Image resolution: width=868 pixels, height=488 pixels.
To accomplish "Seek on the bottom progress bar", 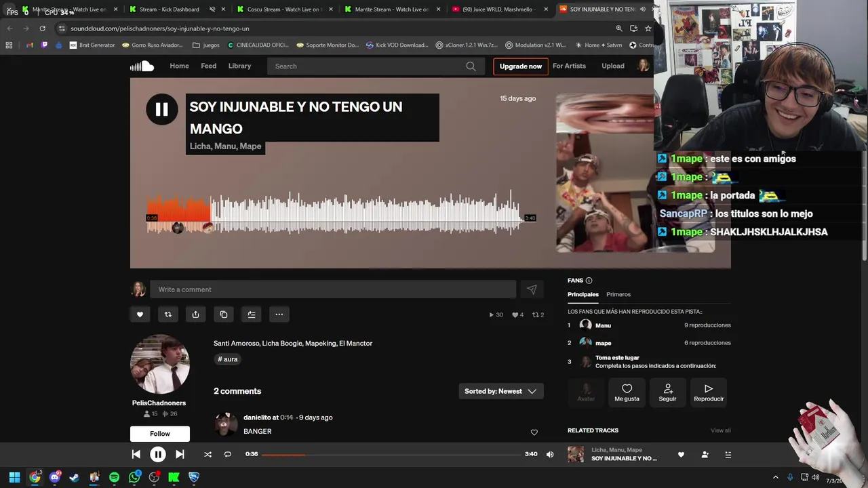I will 392,454.
